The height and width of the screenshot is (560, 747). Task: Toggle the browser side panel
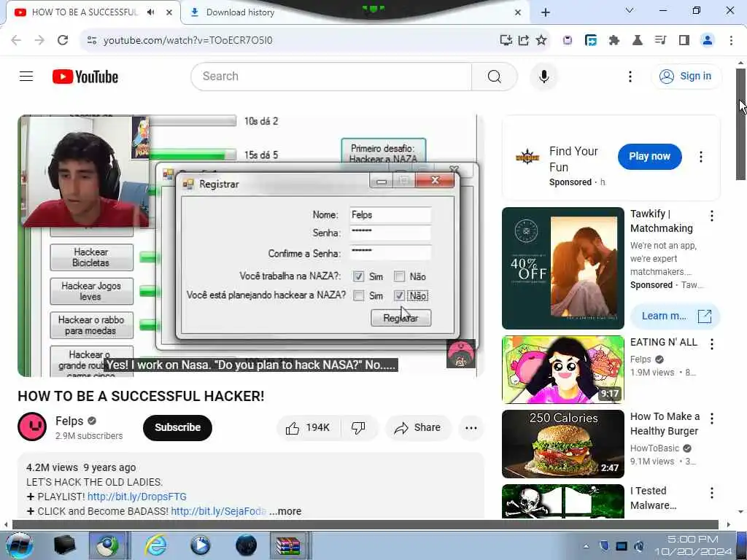pyautogui.click(x=684, y=40)
